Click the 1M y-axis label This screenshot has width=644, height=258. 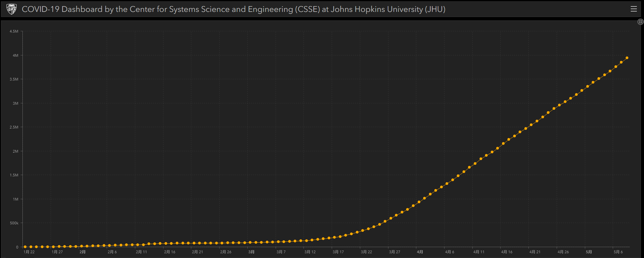click(x=15, y=199)
